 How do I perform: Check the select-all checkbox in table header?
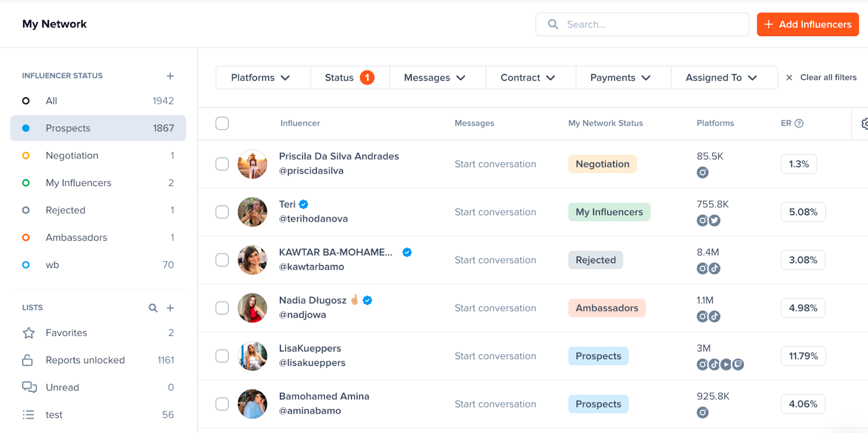[x=222, y=123]
